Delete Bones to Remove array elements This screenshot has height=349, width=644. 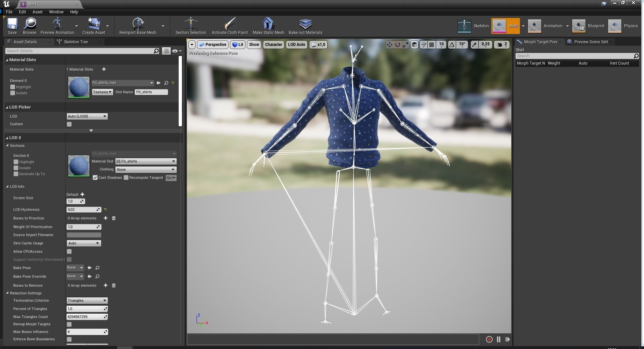[x=114, y=285]
